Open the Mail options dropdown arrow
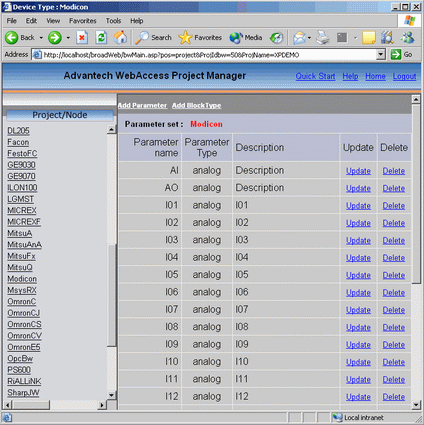This screenshot has width=424, height=425. [309, 38]
